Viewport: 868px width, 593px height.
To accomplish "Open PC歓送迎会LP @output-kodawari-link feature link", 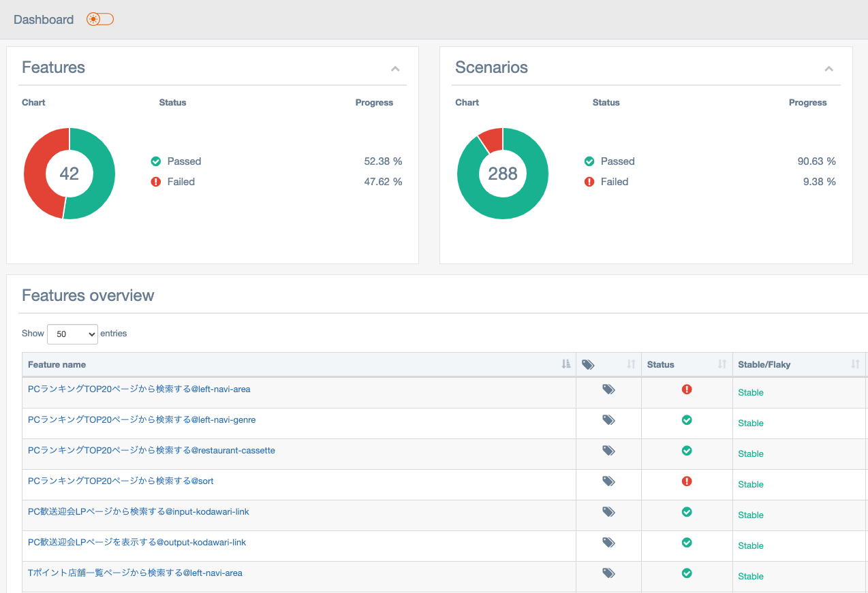I will (137, 543).
